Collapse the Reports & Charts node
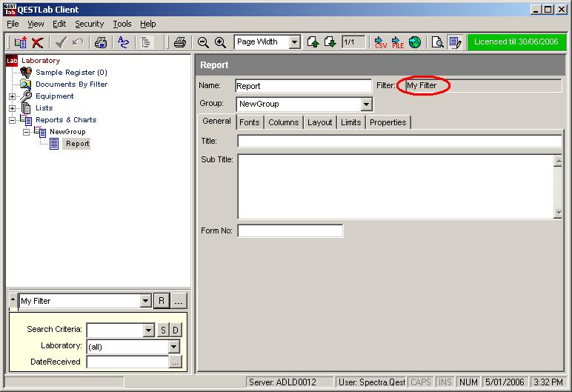572x392 pixels. coord(13,120)
